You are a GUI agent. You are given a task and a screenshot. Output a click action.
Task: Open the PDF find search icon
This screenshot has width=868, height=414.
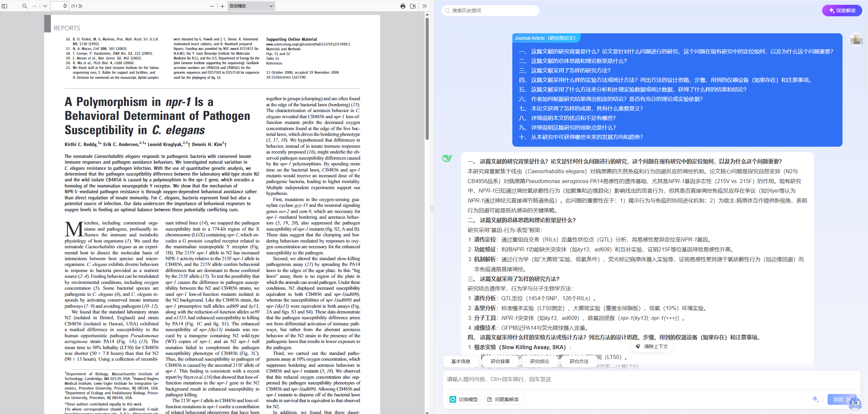coord(24,6)
